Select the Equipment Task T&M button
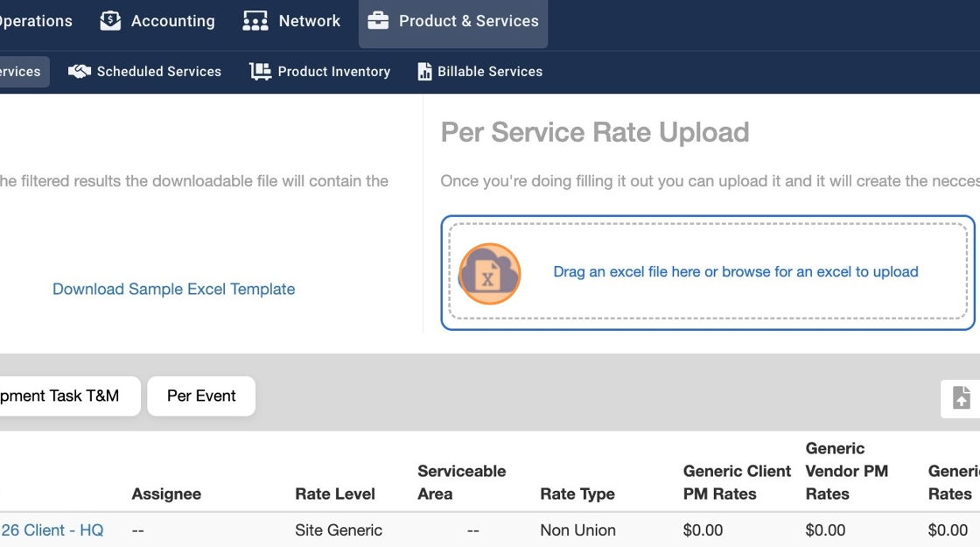The image size is (980, 547). point(61,396)
